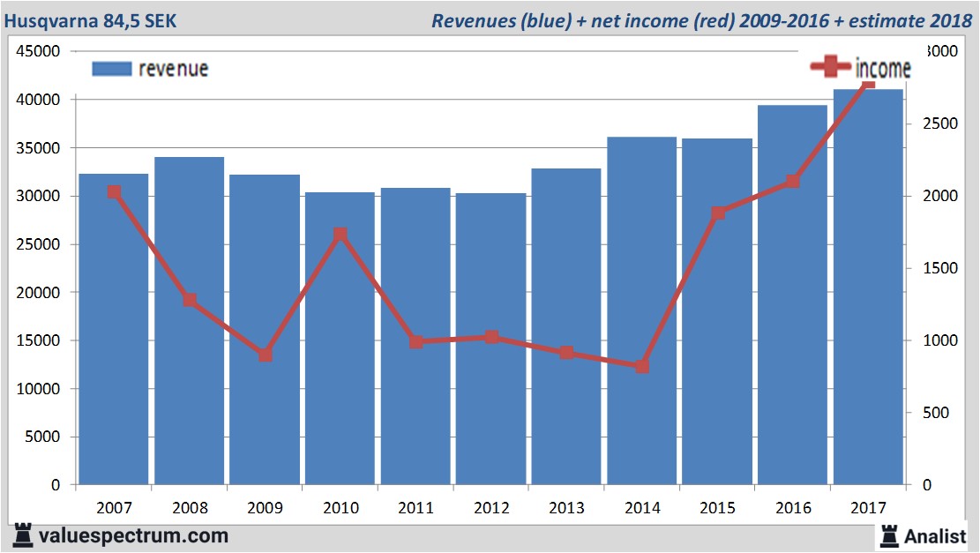Click the 2009 income data point marker
The height and width of the screenshot is (553, 980).
tap(265, 355)
